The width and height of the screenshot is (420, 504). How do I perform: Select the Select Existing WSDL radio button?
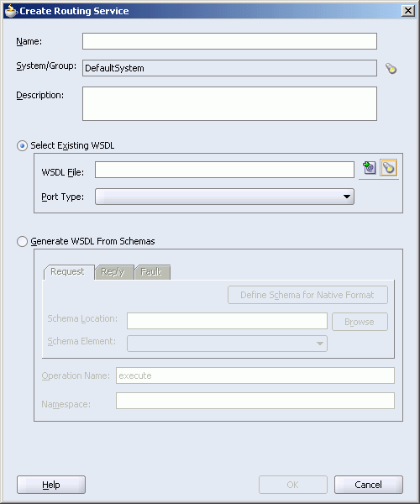click(x=22, y=146)
